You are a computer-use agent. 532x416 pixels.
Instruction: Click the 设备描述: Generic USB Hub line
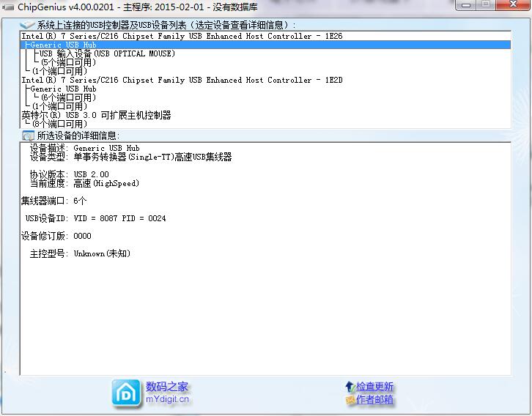[84, 148]
